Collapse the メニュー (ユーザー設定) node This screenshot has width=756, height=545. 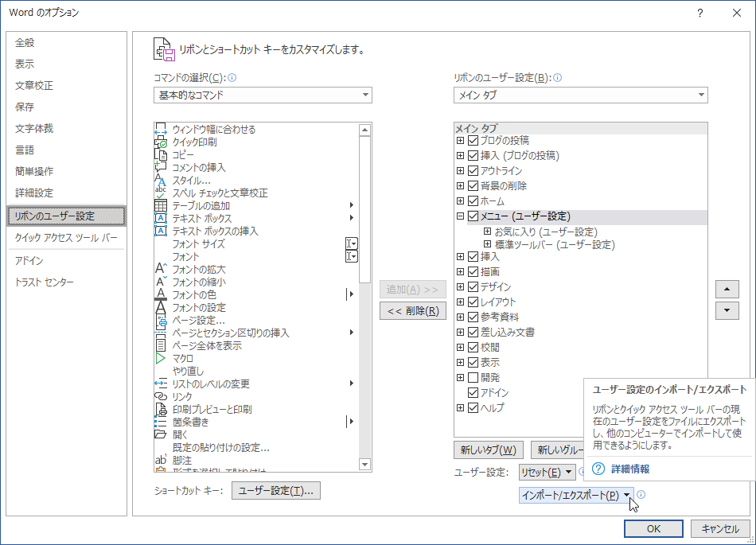(x=461, y=216)
